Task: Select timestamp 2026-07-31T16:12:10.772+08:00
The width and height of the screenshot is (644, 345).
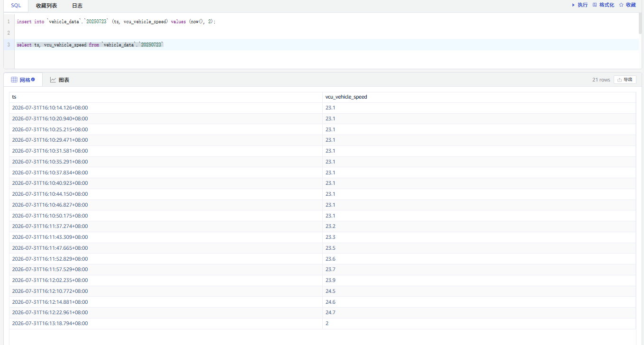Action: pos(50,291)
